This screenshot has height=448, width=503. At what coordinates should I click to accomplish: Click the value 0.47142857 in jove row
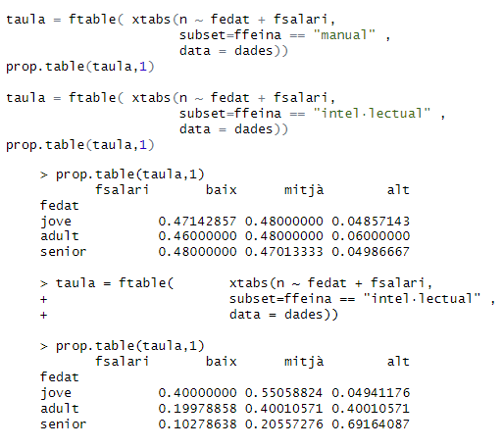197,222
